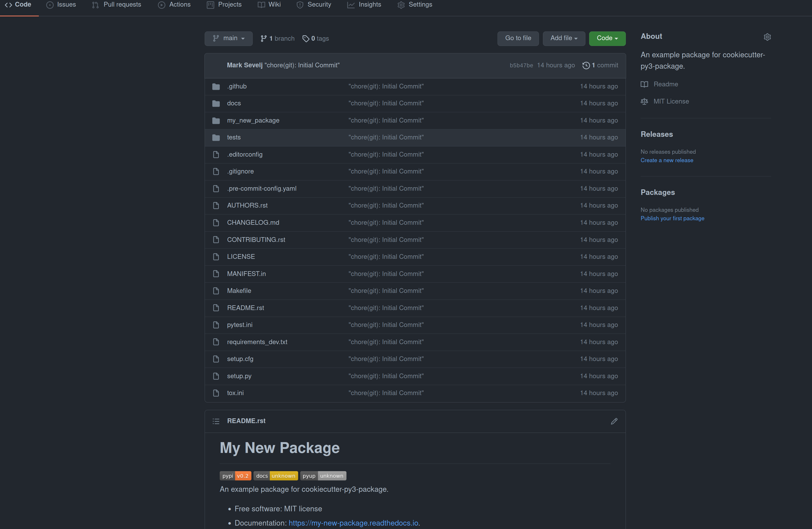Open setup.cfg file
The height and width of the screenshot is (529, 812).
tap(240, 359)
